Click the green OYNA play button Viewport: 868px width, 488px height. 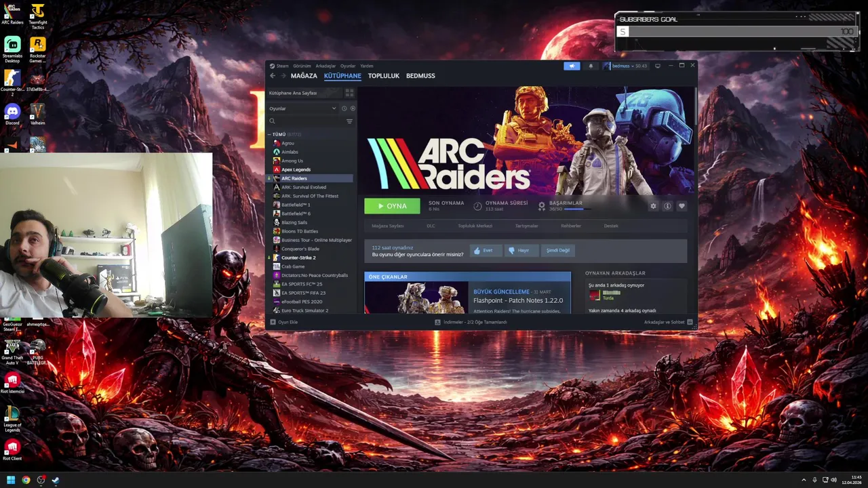[392, 206]
